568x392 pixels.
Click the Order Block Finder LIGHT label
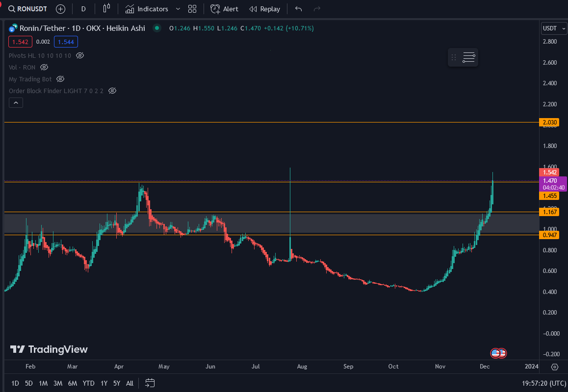(56, 91)
